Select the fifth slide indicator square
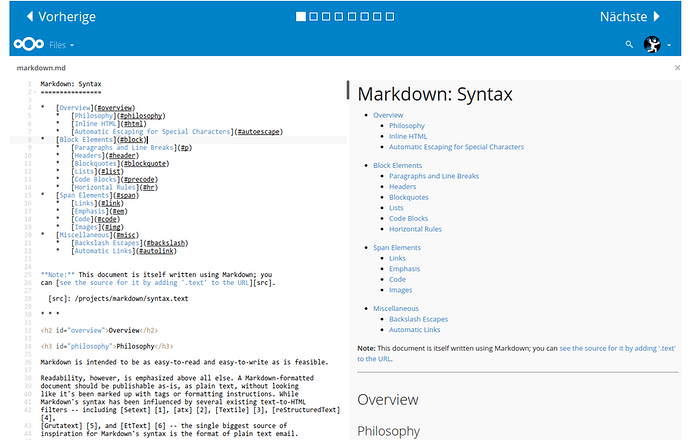 click(352, 17)
